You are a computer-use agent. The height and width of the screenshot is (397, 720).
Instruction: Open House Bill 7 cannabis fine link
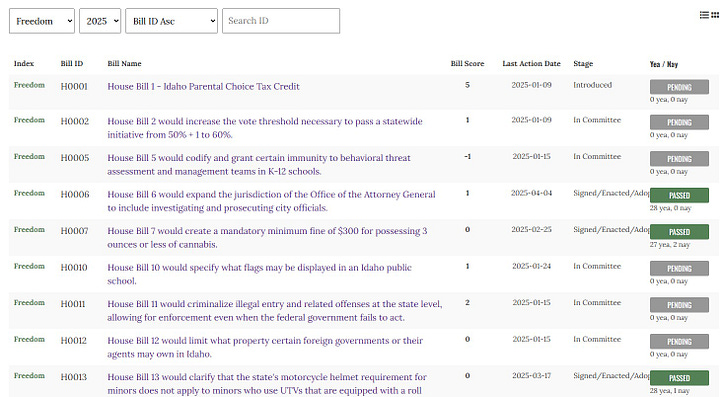coord(267,238)
